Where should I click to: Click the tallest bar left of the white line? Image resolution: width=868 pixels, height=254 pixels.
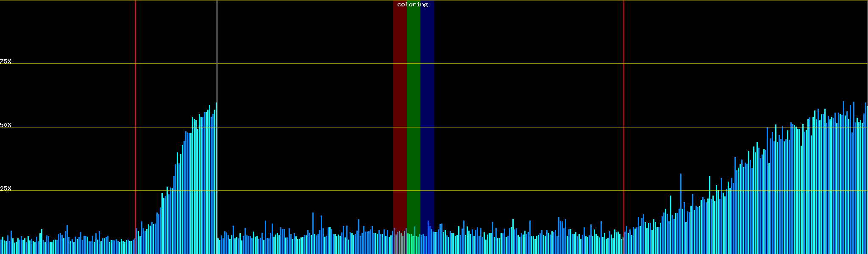(x=216, y=178)
